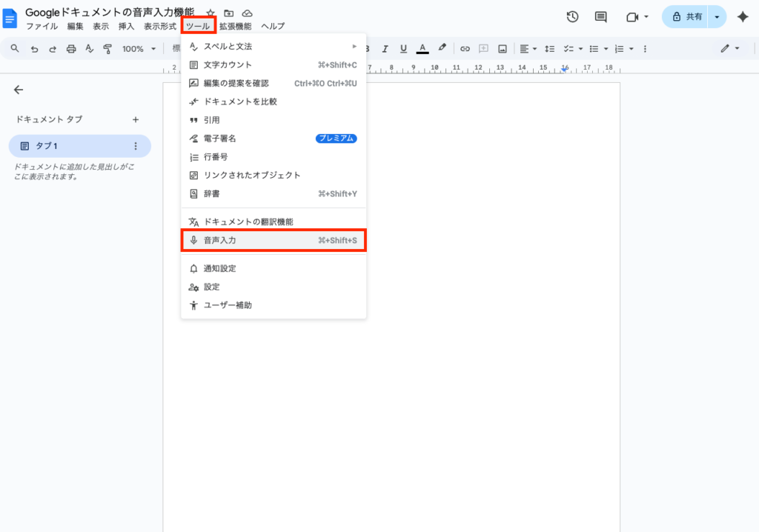759x532 pixels.
Task: Open the comments panel icon
Action: point(601,17)
